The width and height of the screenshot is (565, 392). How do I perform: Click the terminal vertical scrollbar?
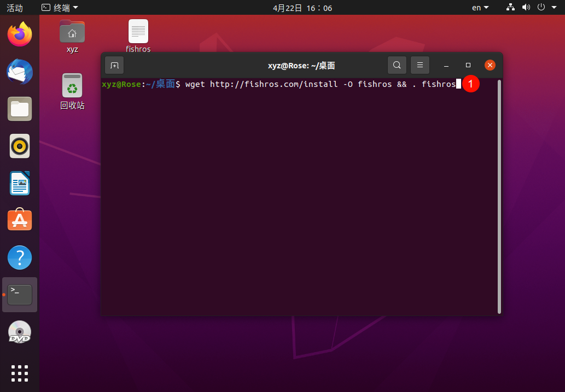point(499,197)
